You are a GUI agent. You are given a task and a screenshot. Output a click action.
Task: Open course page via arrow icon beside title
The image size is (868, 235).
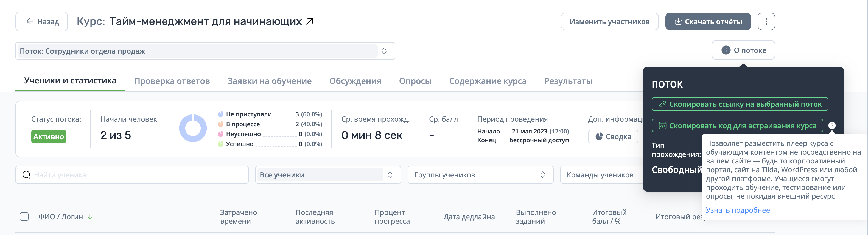click(x=310, y=22)
